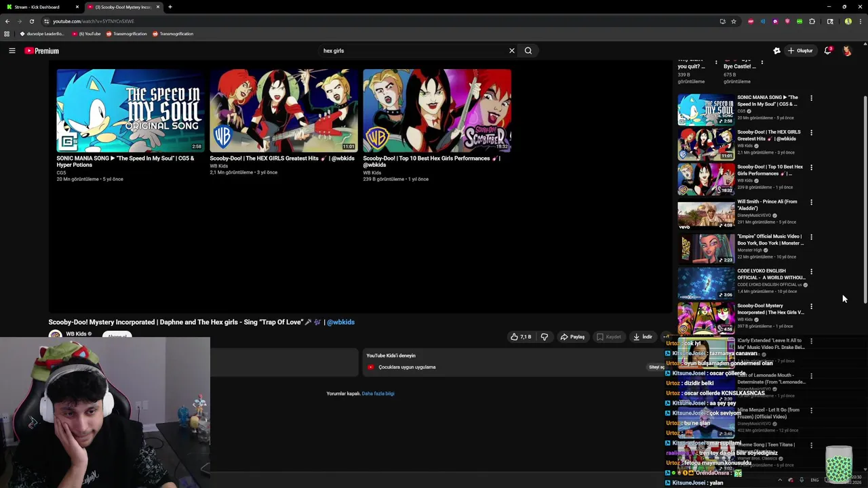This screenshot has height=488, width=868.
Task: Play 'The Speed In My Soul' endscreen video
Action: pos(130,110)
